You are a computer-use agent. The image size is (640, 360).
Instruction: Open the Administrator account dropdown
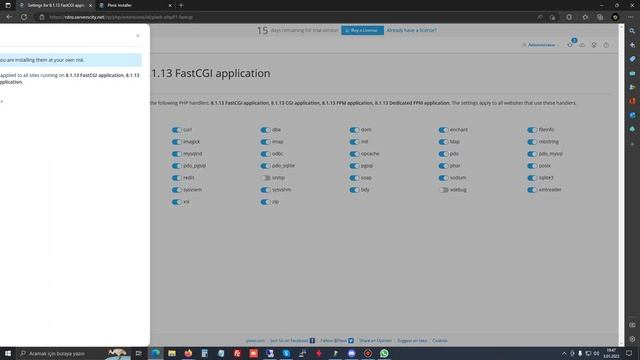(541, 45)
